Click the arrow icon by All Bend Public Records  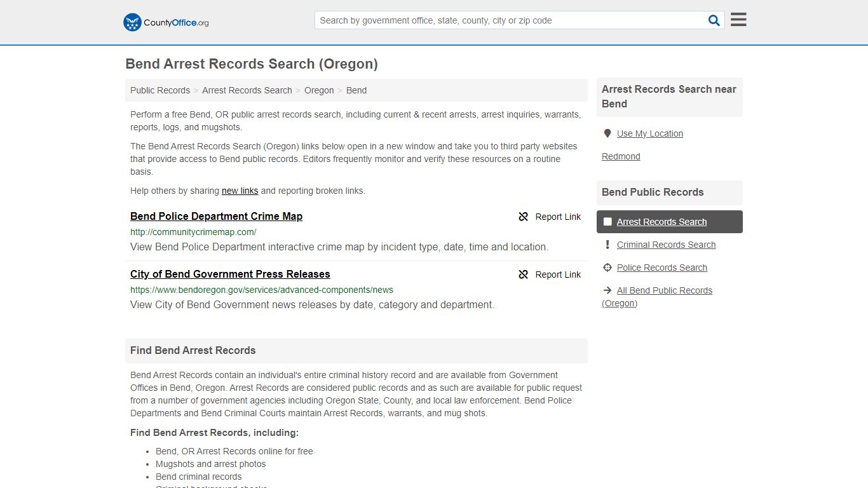pyautogui.click(x=607, y=290)
